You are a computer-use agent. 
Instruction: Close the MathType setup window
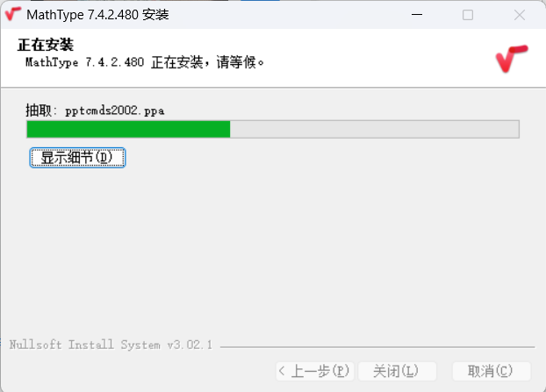pos(519,15)
